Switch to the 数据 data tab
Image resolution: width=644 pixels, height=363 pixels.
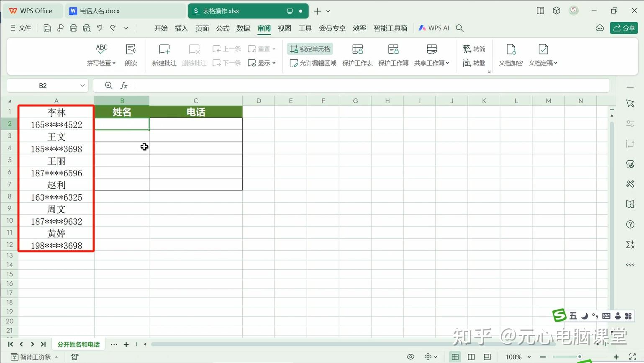pos(243,28)
